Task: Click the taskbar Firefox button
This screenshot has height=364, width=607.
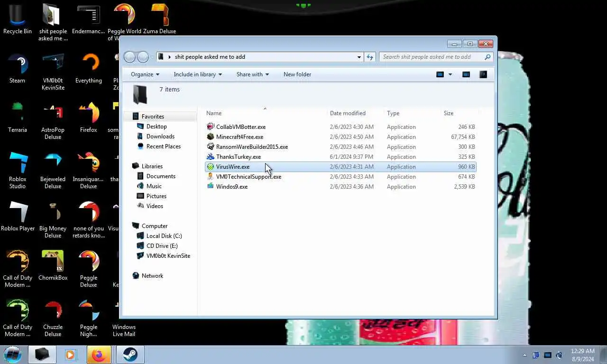Action: (99, 355)
